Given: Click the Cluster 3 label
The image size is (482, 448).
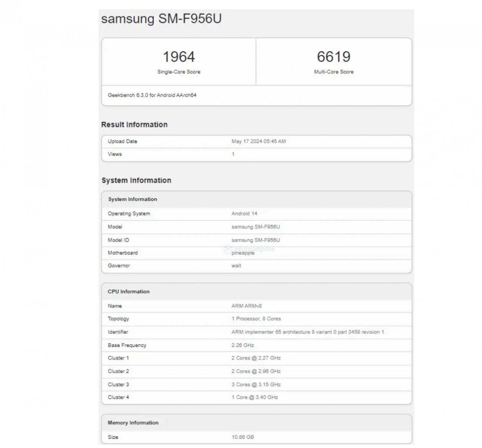Looking at the screenshot, I should pos(118,385).
